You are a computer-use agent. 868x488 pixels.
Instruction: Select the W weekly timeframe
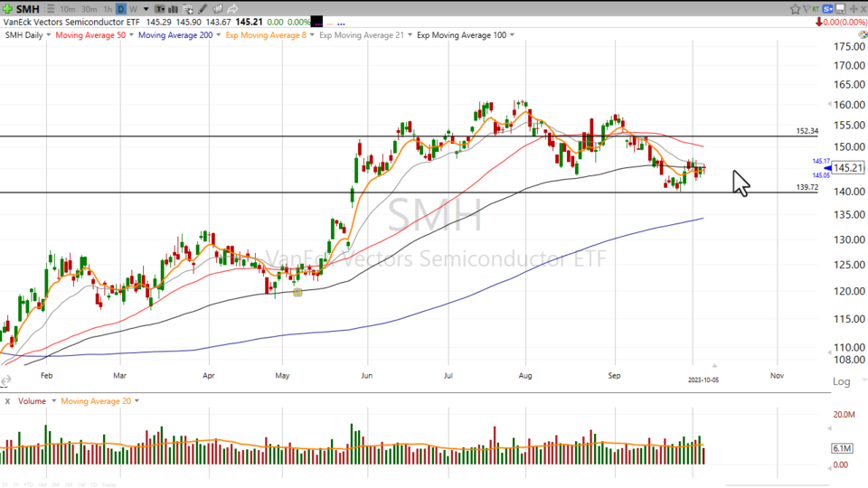(x=134, y=9)
